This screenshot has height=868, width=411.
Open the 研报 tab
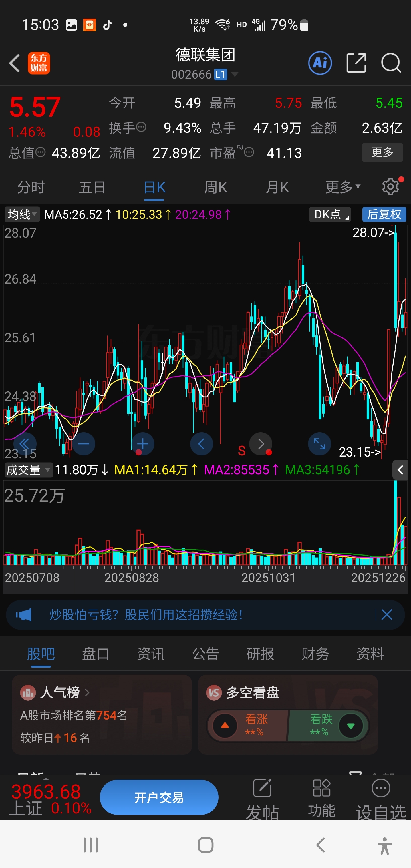(260, 654)
